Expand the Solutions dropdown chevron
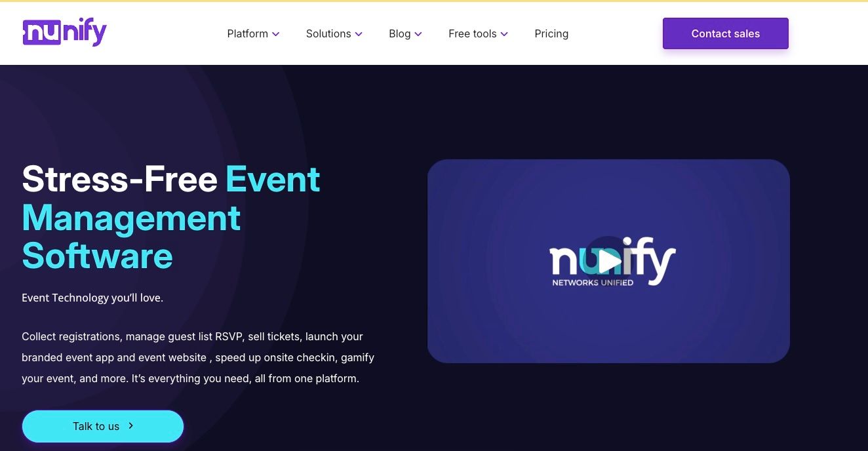The height and width of the screenshot is (451, 868). pyautogui.click(x=359, y=34)
